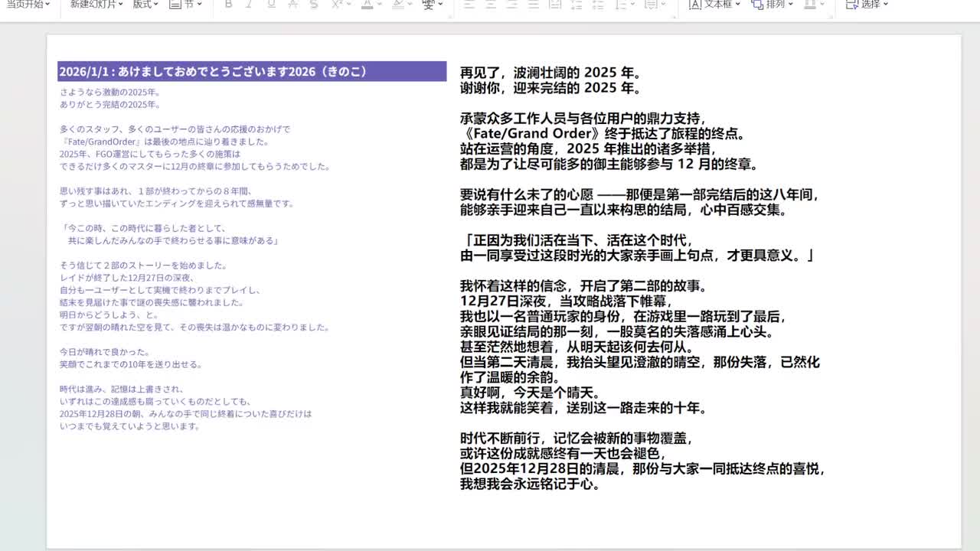Click the line レイドが終了した12月27日の深夜、
980x551 pixels.
[128, 278]
